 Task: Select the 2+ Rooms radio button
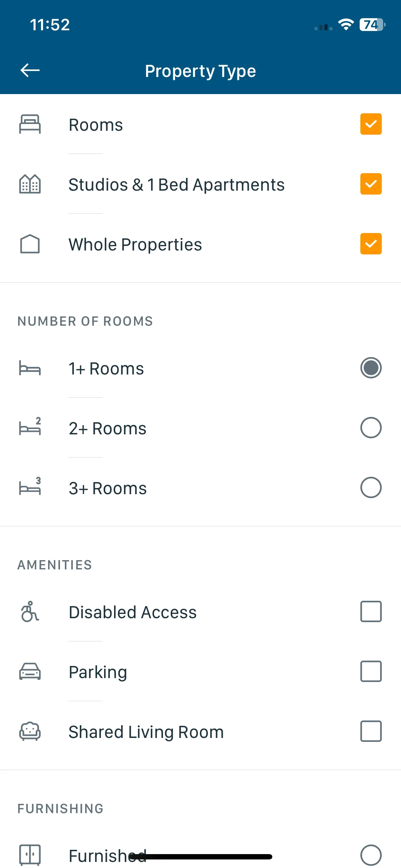point(371,428)
